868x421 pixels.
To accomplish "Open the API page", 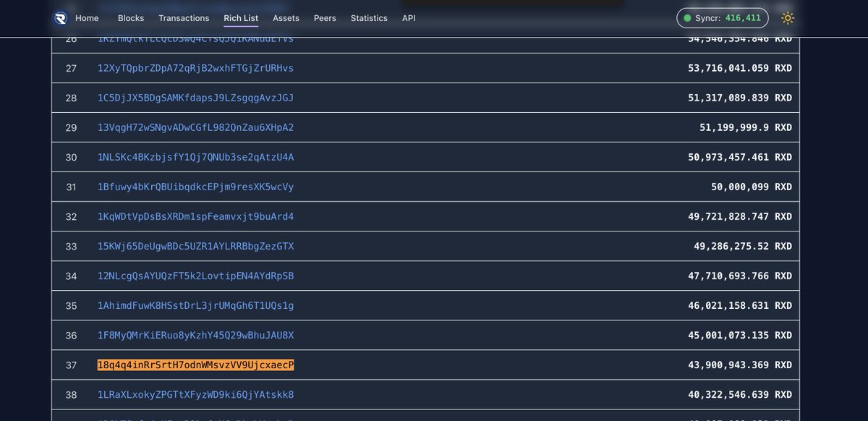I will [409, 18].
